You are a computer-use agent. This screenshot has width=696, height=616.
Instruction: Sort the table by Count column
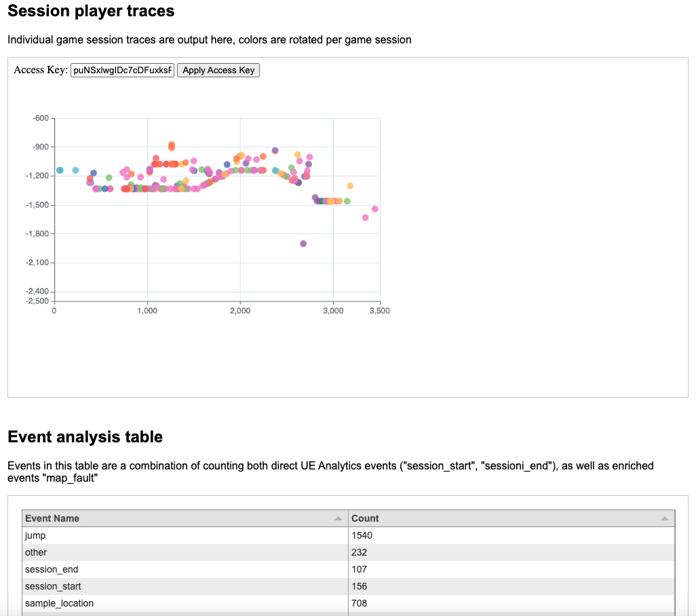tap(475, 518)
